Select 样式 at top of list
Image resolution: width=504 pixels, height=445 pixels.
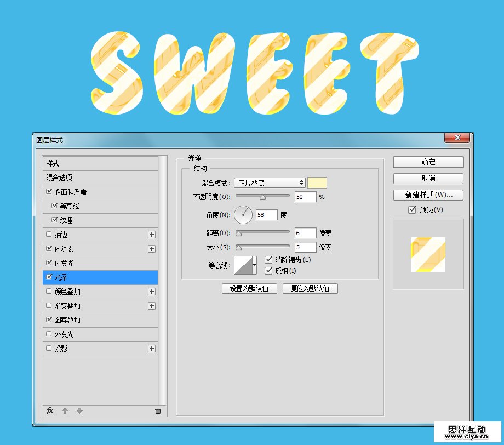point(100,163)
